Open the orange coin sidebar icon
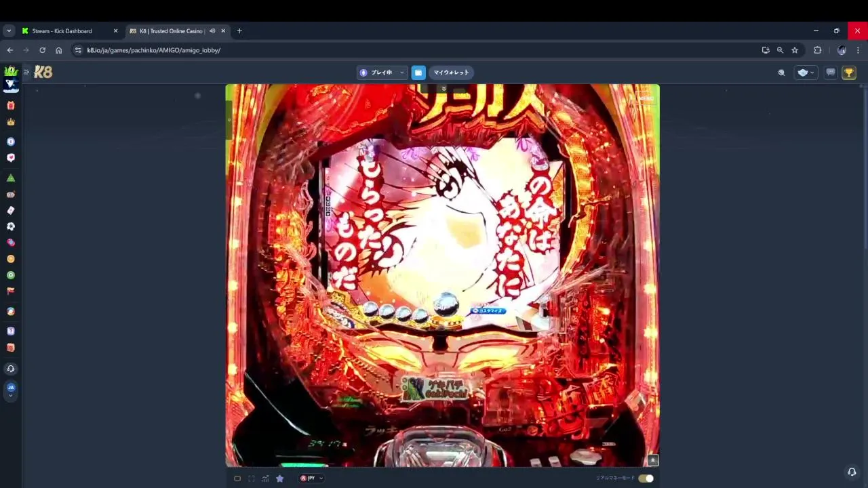The height and width of the screenshot is (488, 868). (10, 259)
